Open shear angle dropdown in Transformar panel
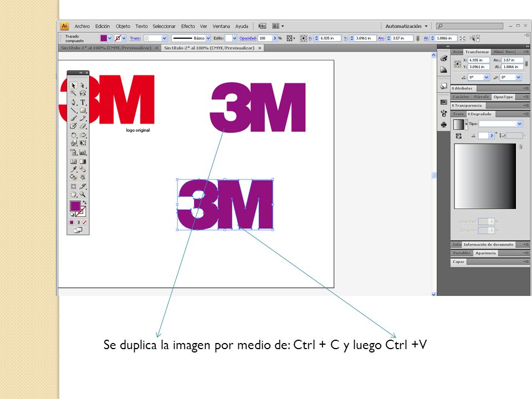 click(519, 78)
